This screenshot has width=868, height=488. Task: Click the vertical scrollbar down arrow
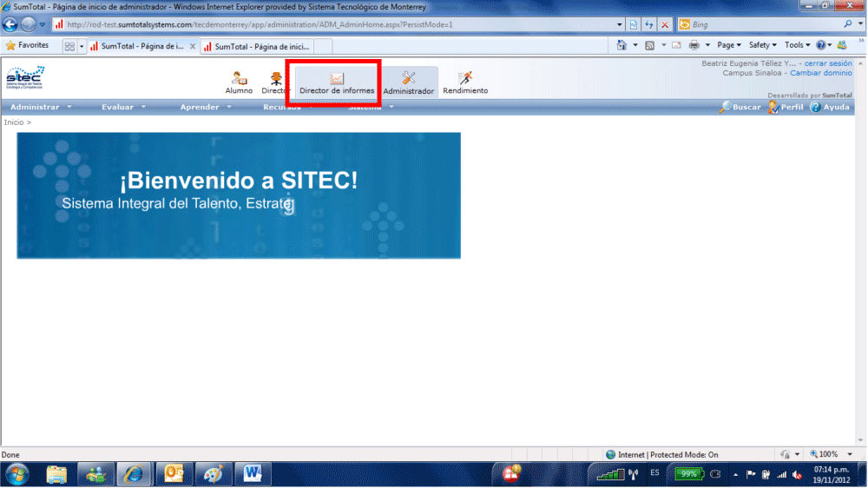[x=860, y=440]
